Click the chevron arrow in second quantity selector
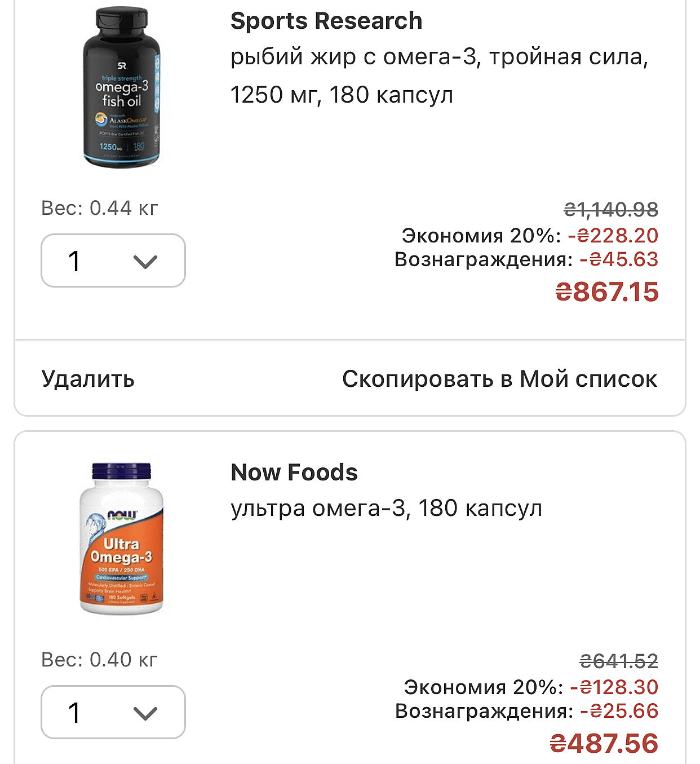Image resolution: width=700 pixels, height=764 pixels. click(145, 713)
